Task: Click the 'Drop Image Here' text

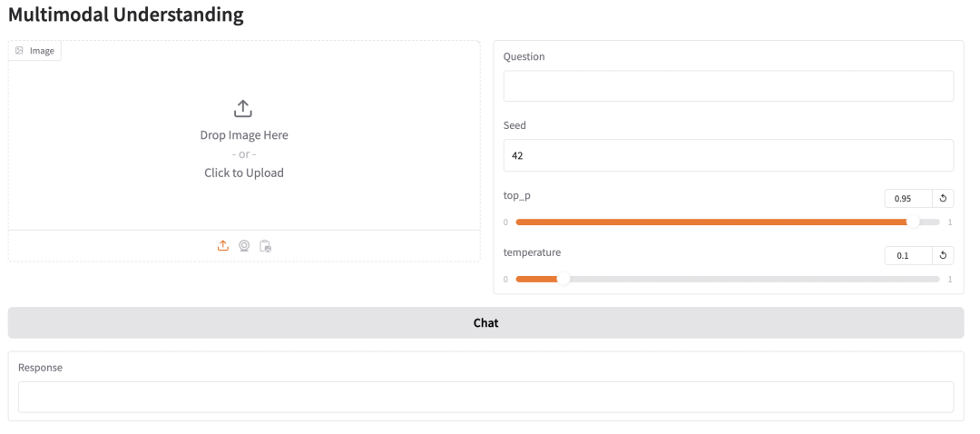Action: (244, 135)
